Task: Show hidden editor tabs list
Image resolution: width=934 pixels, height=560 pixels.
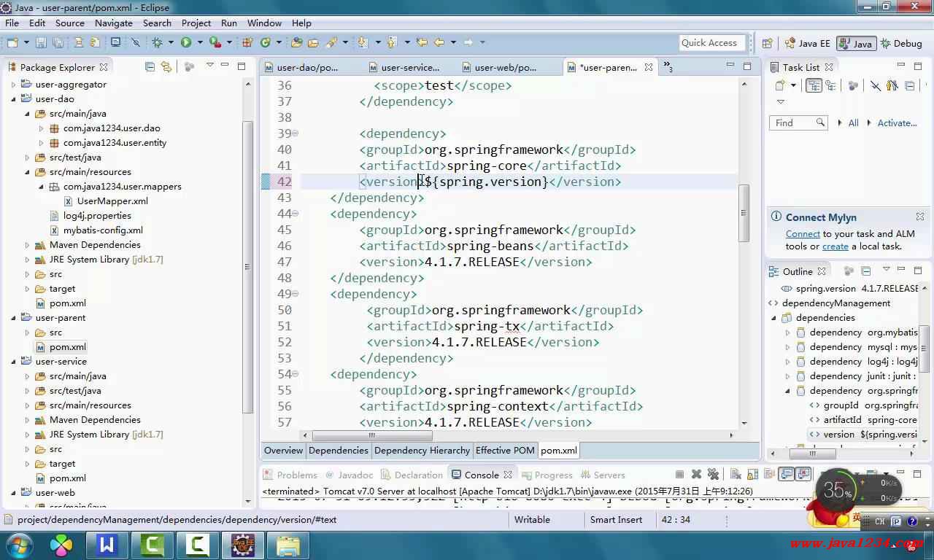Action: click(x=667, y=67)
